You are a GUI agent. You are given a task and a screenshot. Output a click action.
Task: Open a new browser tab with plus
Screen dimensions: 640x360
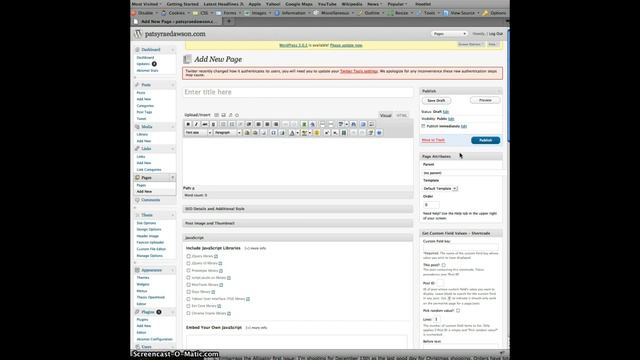229,21
